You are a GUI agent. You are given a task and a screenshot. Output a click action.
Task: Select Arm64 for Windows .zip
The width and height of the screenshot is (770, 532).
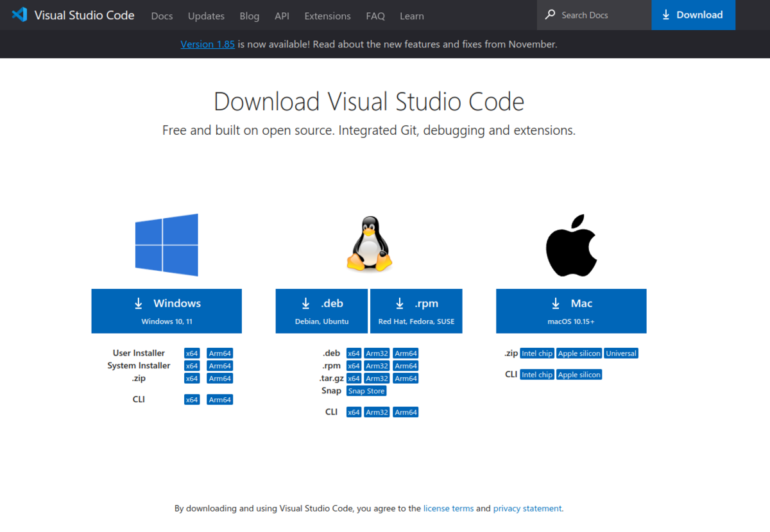219,379
